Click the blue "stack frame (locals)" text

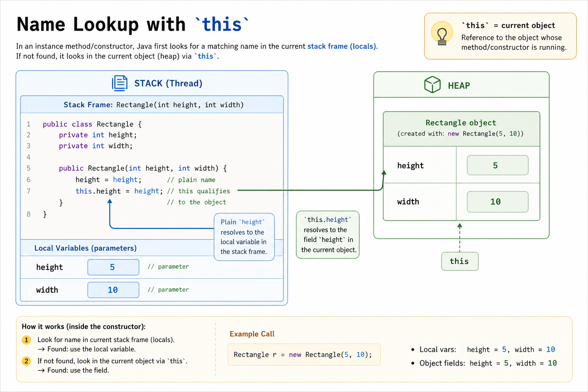click(342, 46)
